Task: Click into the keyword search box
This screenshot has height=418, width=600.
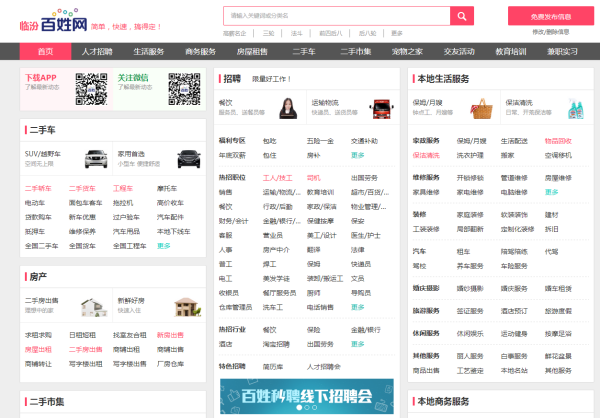Action: click(337, 16)
